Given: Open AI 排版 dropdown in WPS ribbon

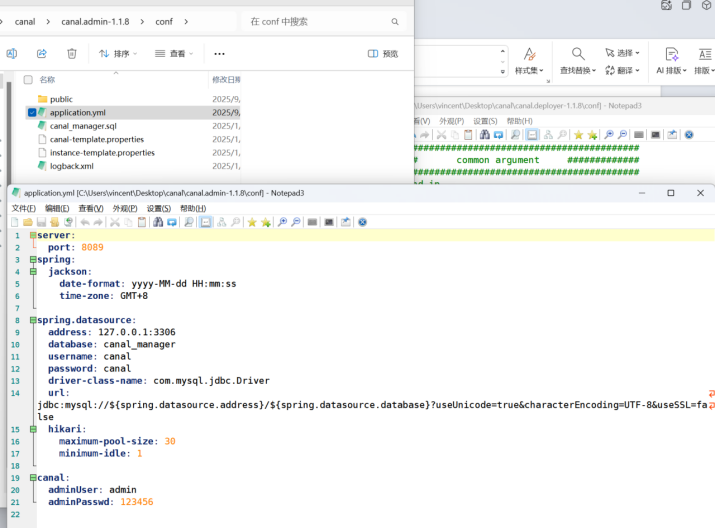Looking at the screenshot, I should pyautogui.click(x=671, y=61).
